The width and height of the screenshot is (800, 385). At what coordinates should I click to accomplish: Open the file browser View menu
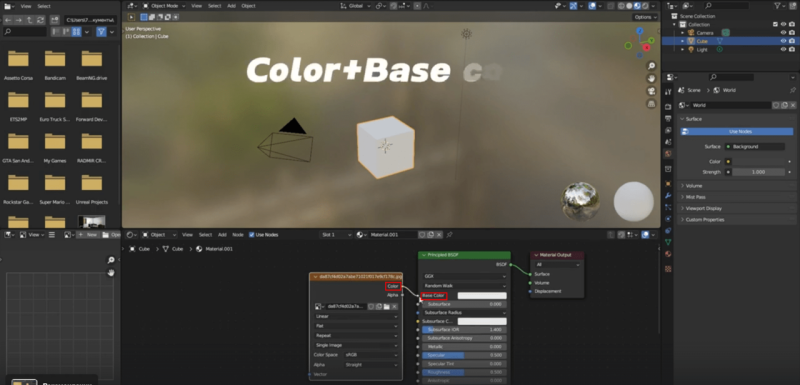26,6
